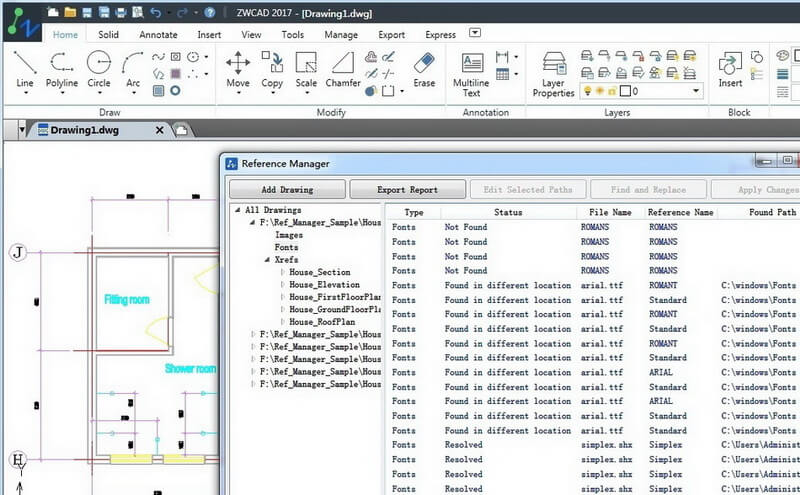Open the Express ribbon tab

click(440, 35)
